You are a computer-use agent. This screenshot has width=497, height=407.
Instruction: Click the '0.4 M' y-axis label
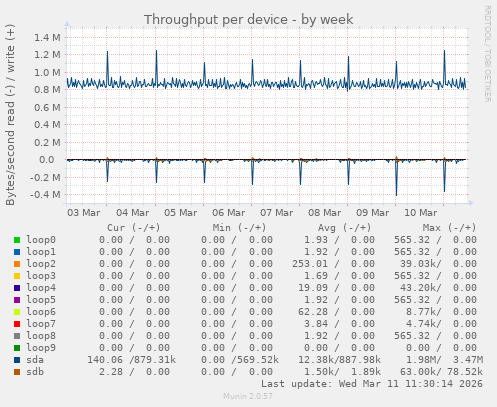coord(47,125)
